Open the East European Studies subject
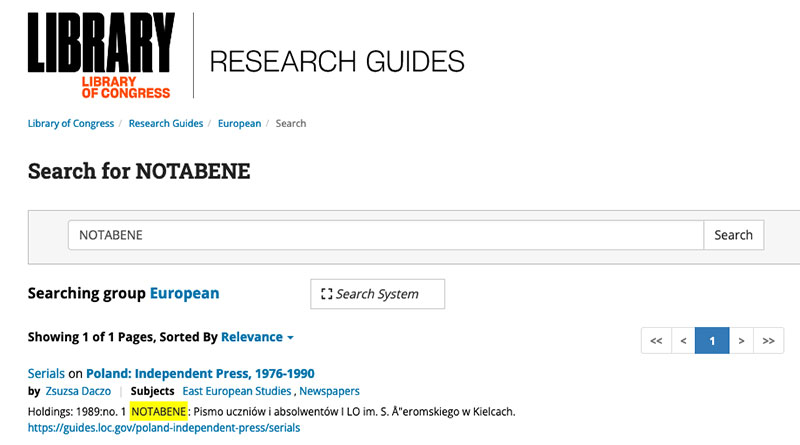Viewport: 800px width, 445px height. pyautogui.click(x=236, y=391)
